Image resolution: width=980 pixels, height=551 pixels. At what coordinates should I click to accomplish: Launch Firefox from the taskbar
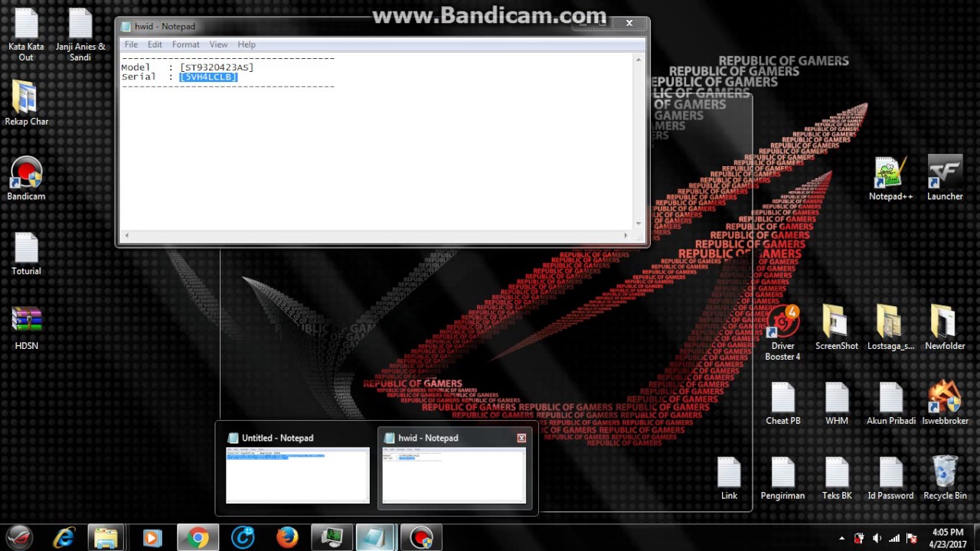pyautogui.click(x=287, y=538)
